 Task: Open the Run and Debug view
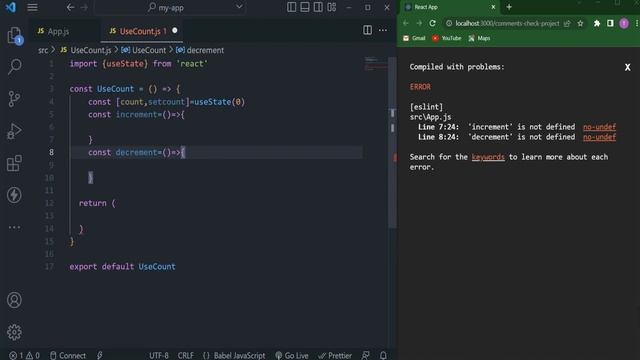tap(14, 131)
